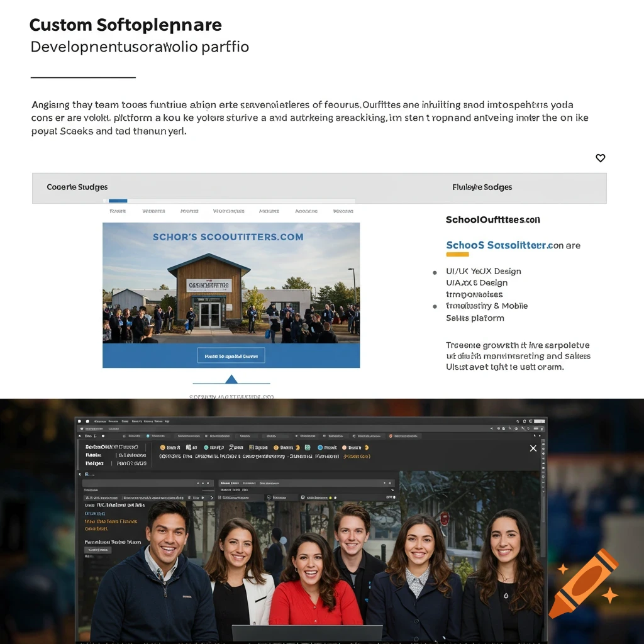Select the Industry & Mobile bullet marker
Screen dimensions: 644x644
(435, 306)
